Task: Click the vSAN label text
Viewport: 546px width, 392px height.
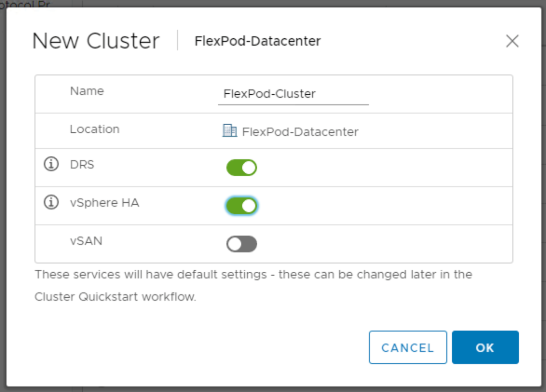Action: click(86, 241)
